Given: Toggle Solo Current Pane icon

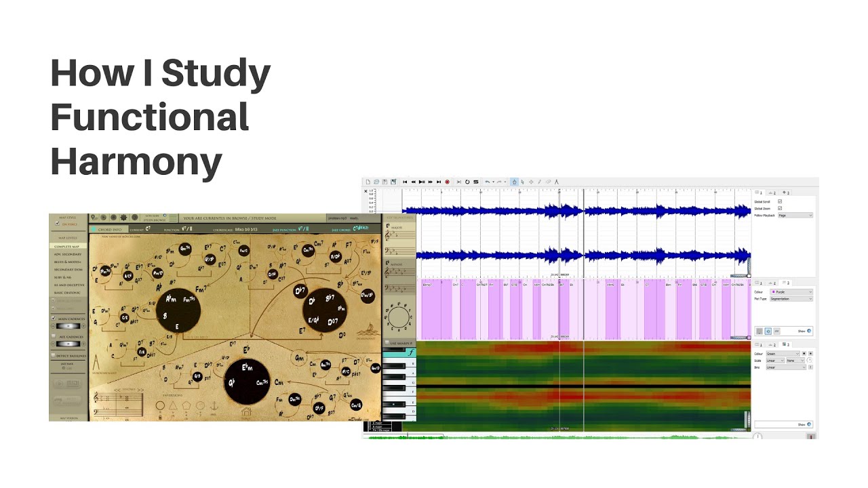Looking at the screenshot, I should 476,182.
